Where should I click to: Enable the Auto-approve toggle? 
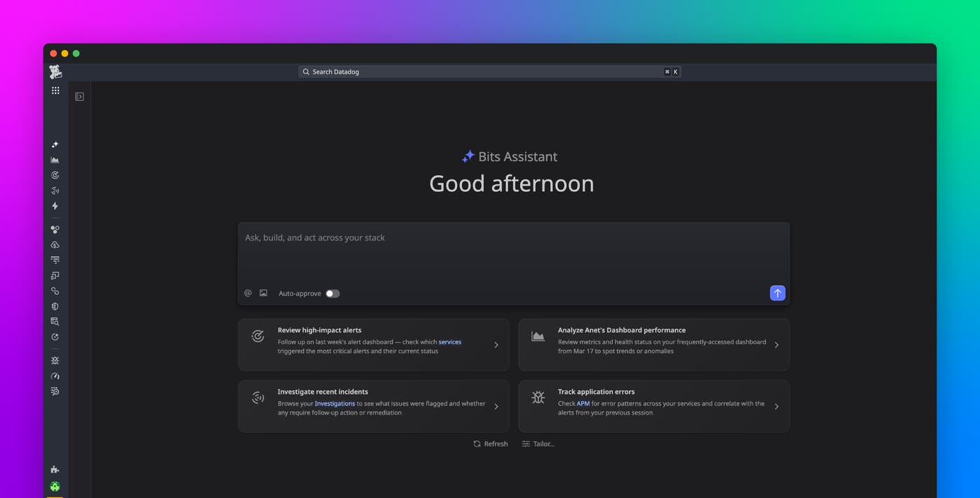(332, 293)
